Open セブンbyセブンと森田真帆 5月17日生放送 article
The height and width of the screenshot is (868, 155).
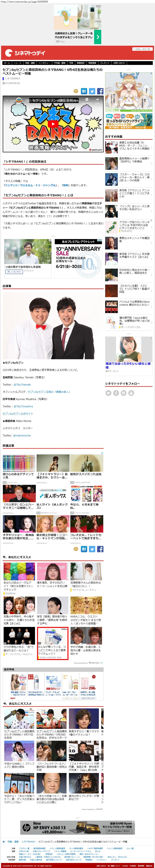tap(19, 724)
